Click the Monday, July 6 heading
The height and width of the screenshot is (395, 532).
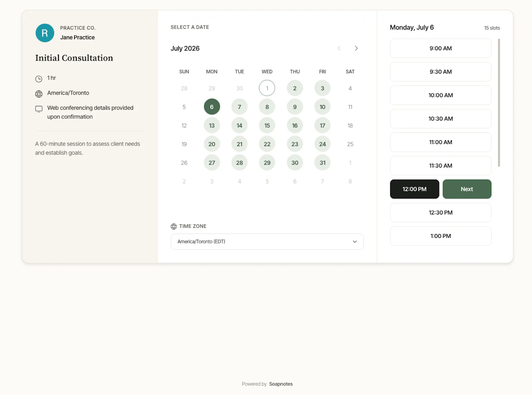click(412, 28)
